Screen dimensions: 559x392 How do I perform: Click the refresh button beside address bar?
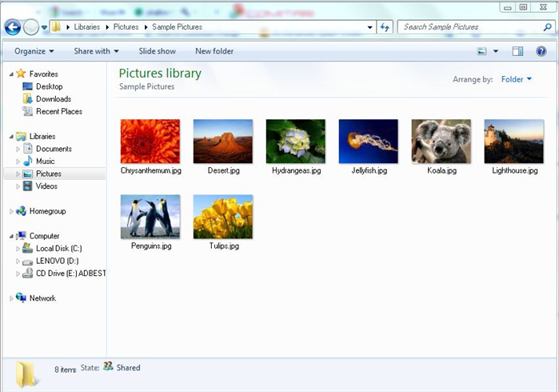[x=385, y=27]
